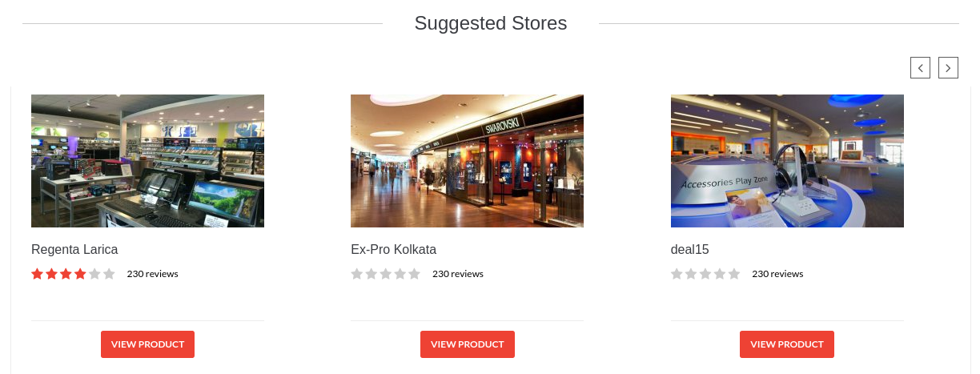View product for Ex-Pro Kolkata
Image resolution: width=980 pixels, height=374 pixels.
pos(468,344)
